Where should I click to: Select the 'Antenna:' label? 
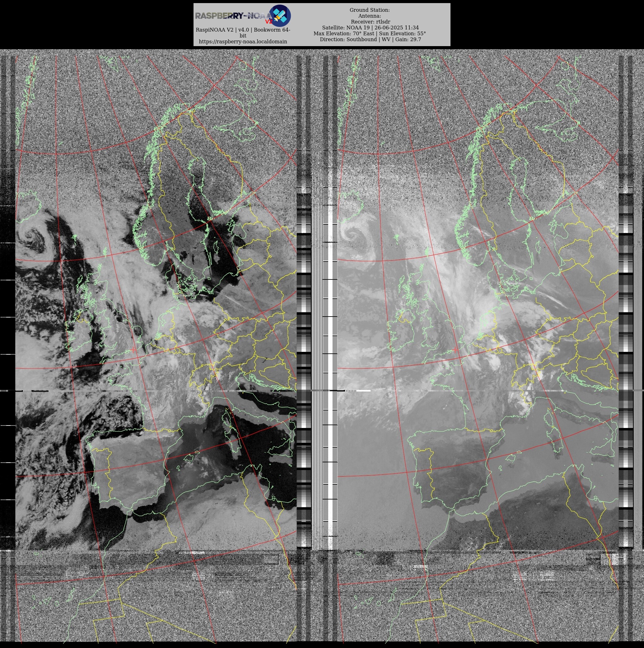369,16
